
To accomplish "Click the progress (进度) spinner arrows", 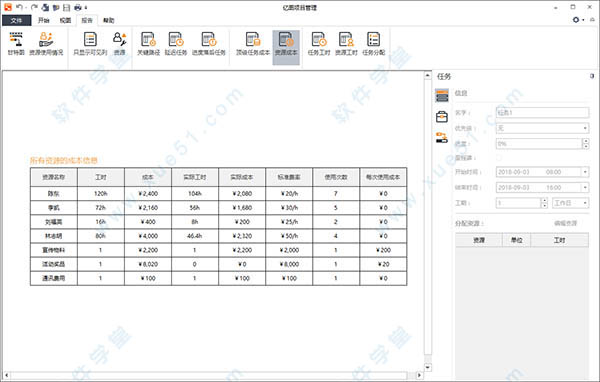I will point(585,144).
